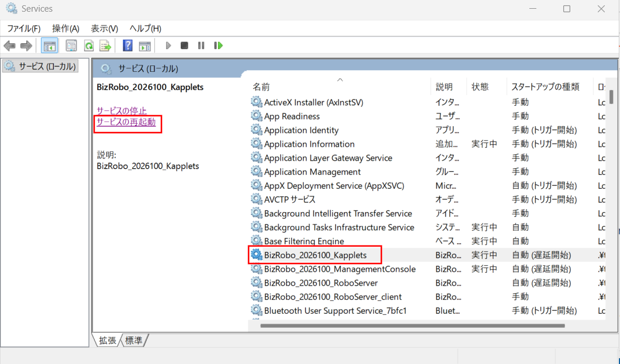Click the horizontal scrollbar of service list
This screenshot has height=364, width=620.
(x=412, y=325)
